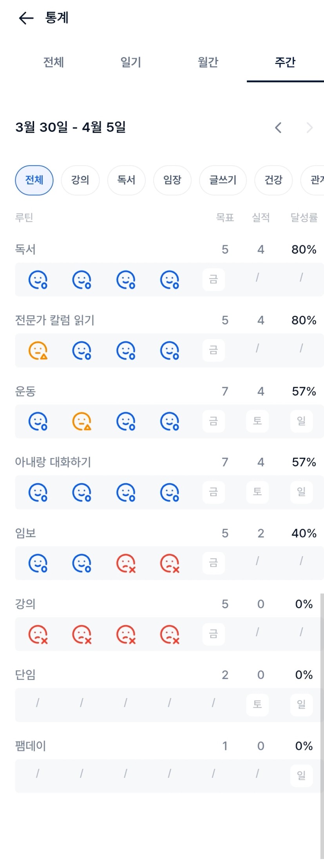
Task: Open the 전체 tab at top
Action: point(54,62)
